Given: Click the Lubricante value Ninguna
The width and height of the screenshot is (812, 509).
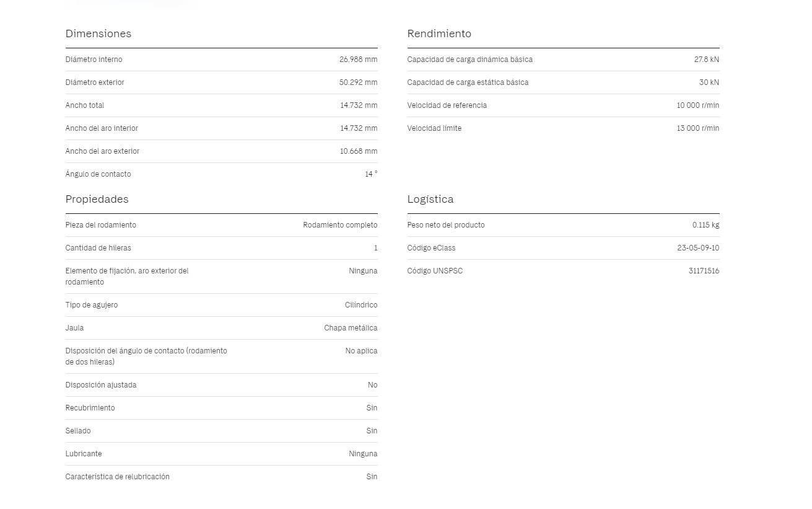Looking at the screenshot, I should pos(363,454).
